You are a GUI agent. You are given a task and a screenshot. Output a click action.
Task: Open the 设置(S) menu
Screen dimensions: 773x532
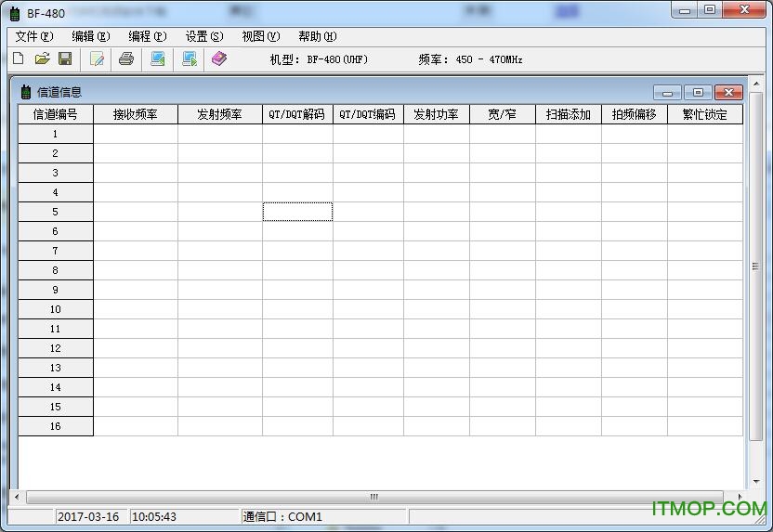204,36
